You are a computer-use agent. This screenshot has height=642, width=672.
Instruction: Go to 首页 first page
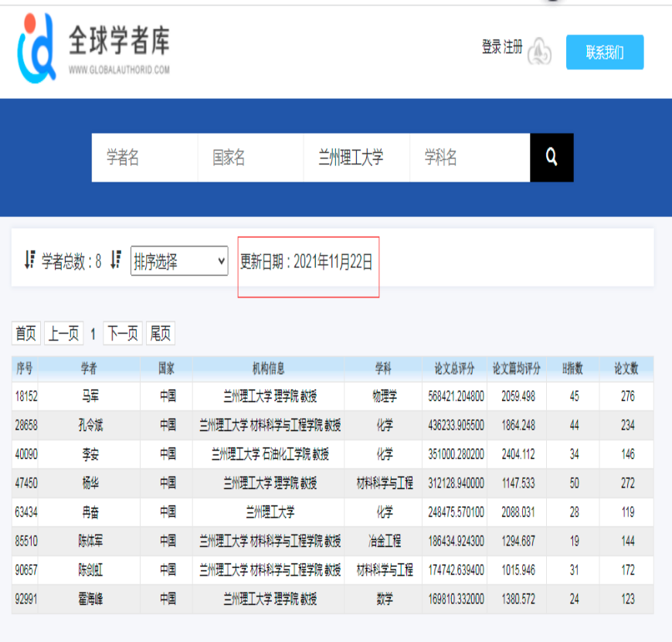[x=26, y=334]
